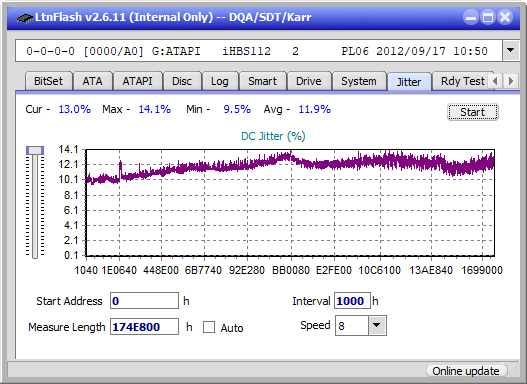Image resolution: width=527 pixels, height=384 pixels.
Task: Click the y-axis label 6.1
Action: tap(71, 210)
